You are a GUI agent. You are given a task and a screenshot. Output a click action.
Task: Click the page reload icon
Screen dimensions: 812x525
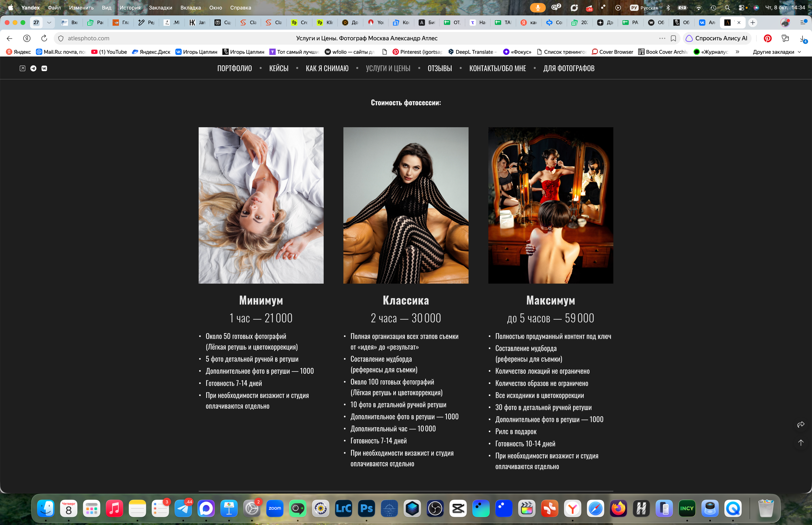pyautogui.click(x=44, y=38)
